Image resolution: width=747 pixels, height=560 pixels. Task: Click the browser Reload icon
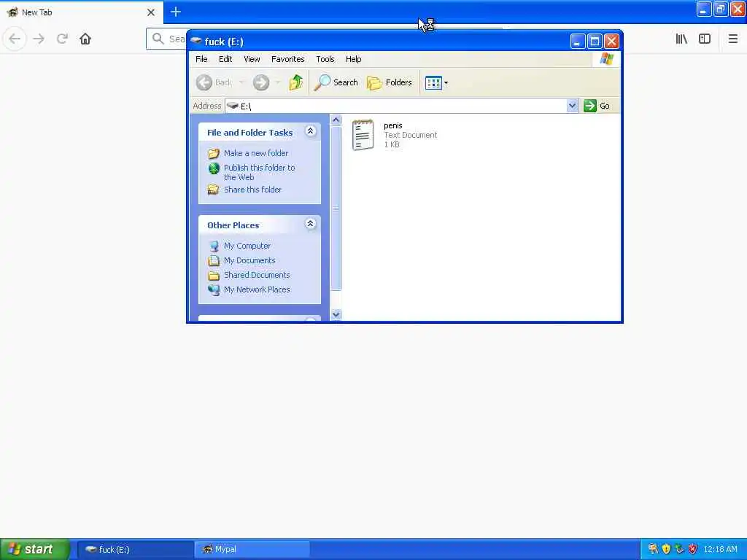click(x=63, y=39)
